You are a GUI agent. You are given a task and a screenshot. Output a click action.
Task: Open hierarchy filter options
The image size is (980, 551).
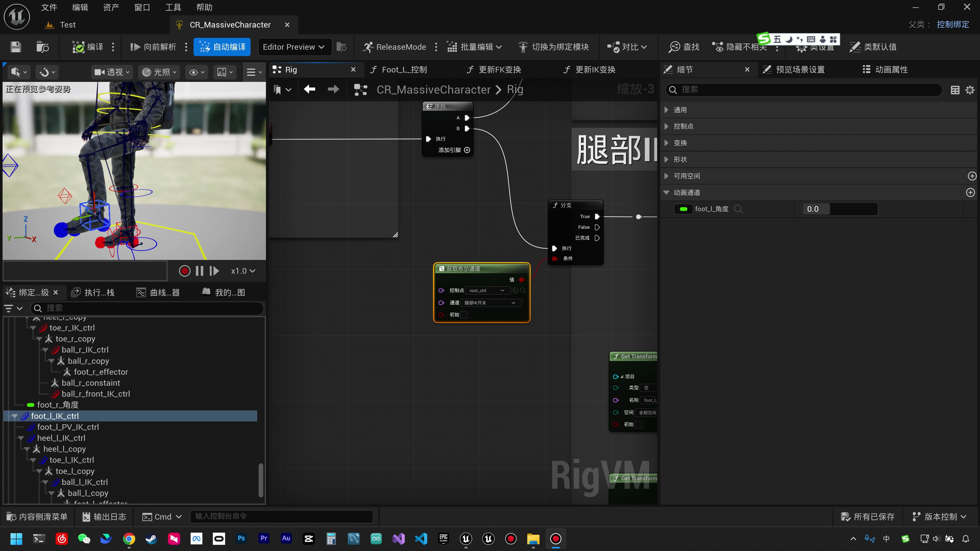tap(13, 308)
